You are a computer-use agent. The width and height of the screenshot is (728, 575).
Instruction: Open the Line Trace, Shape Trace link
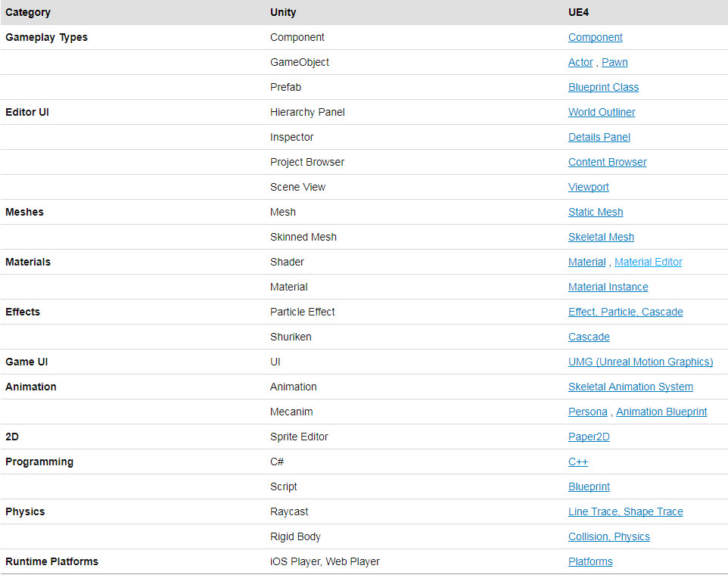625,512
